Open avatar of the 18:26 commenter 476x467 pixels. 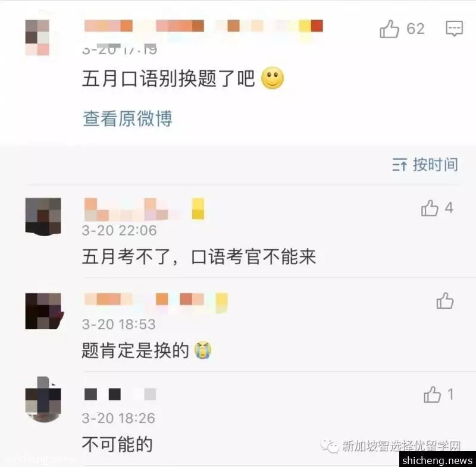(43, 400)
